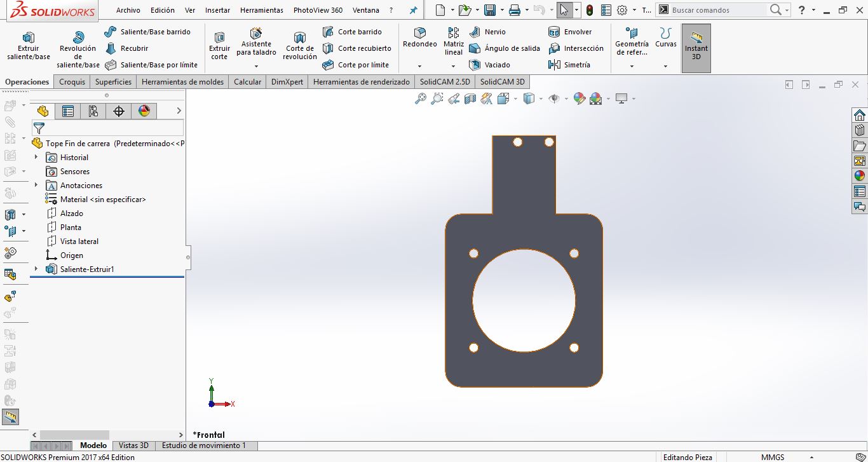Expand the Historial tree node
Image resolution: width=868 pixels, height=462 pixels.
tap(36, 157)
